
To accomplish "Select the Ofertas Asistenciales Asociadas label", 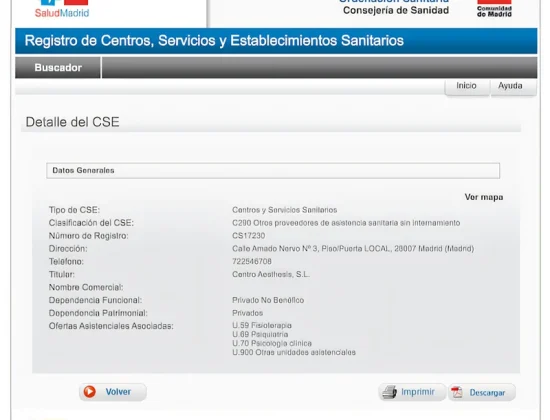I will tap(111, 326).
